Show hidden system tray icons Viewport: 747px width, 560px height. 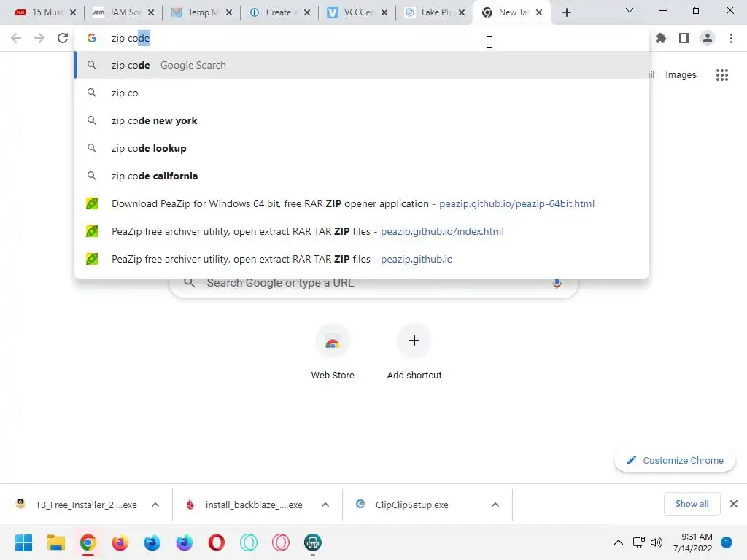[619, 542]
